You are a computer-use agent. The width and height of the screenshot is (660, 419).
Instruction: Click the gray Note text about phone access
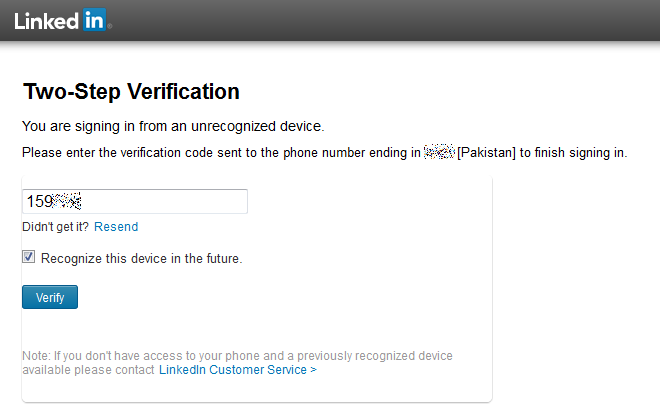237,362
